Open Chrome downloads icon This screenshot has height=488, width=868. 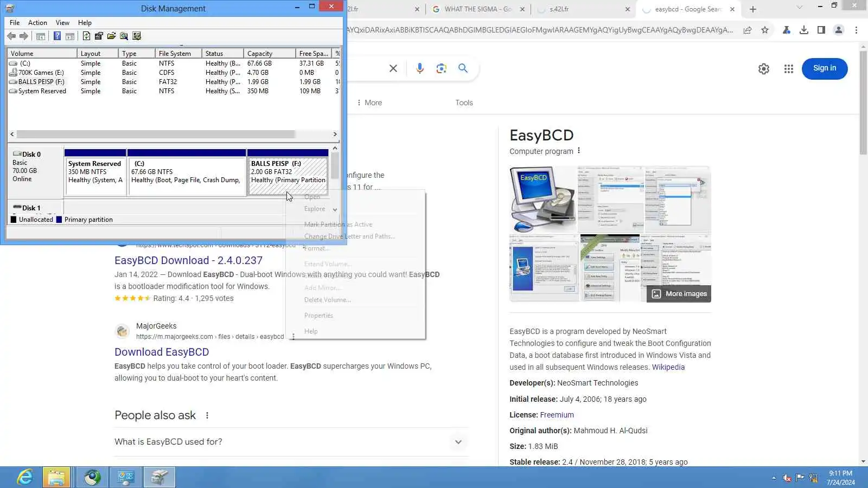(804, 30)
